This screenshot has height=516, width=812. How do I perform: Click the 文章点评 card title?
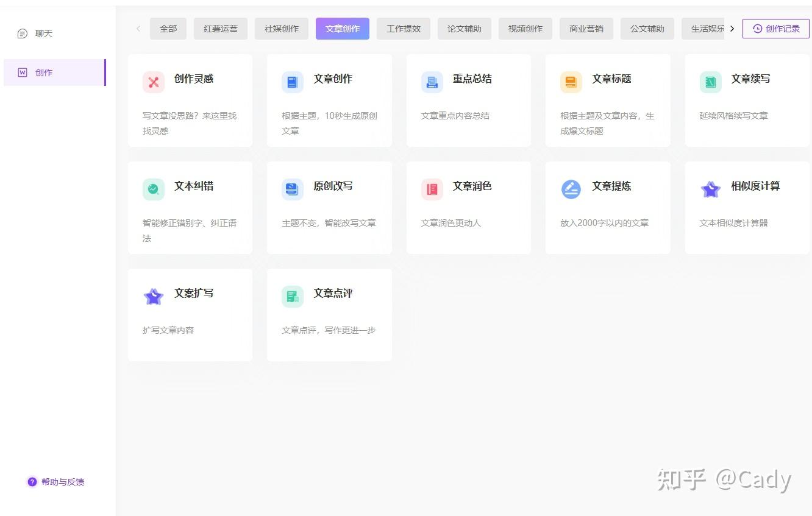coord(333,293)
